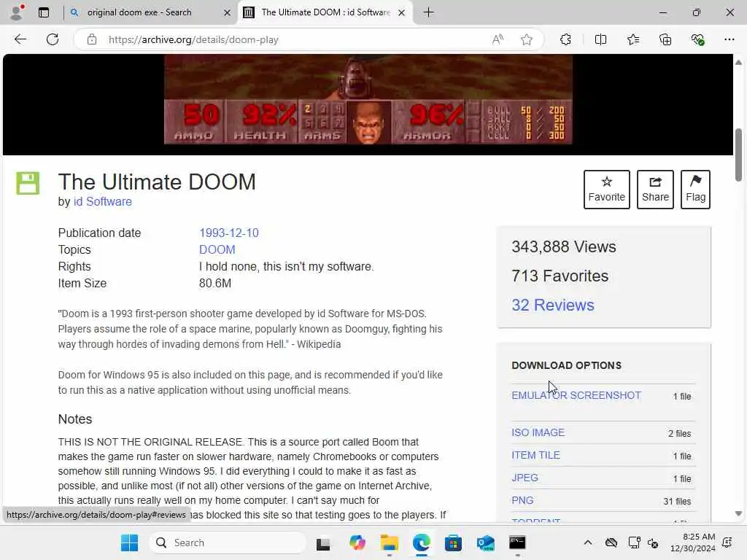The image size is (747, 560).
Task: Open File Explorer from taskbar
Action: (x=390, y=542)
